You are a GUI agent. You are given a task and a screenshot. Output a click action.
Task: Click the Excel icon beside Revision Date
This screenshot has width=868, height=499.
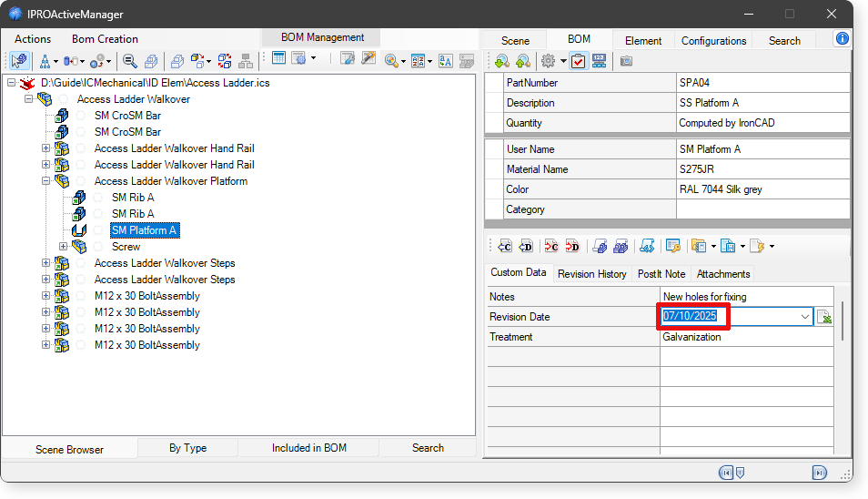(824, 317)
